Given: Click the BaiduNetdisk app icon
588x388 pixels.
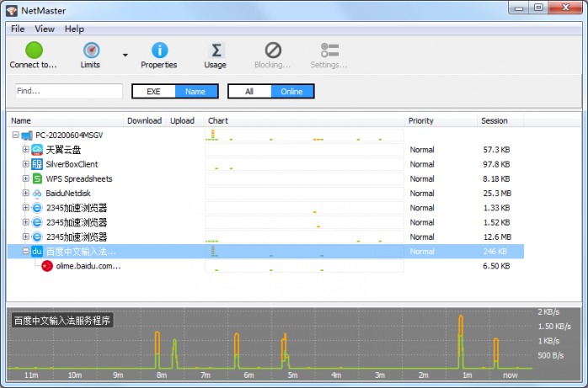Looking at the screenshot, I should pos(37,194).
